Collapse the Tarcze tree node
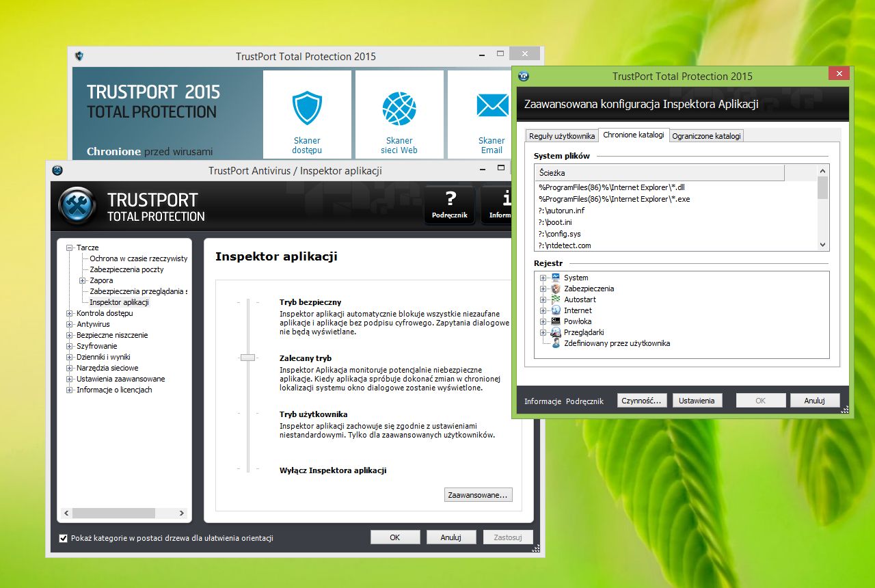The image size is (875, 588). (x=70, y=248)
